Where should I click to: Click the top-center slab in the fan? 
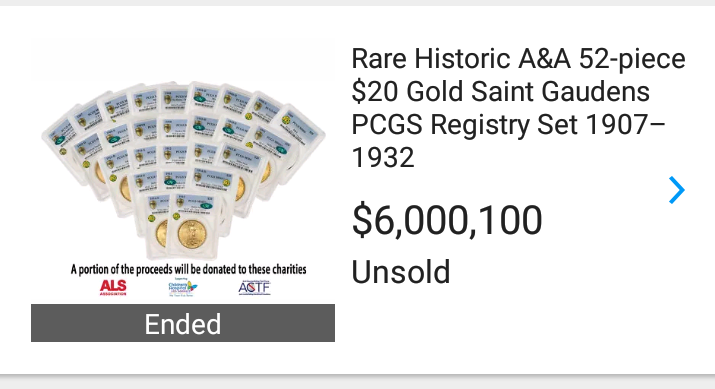coord(175,99)
